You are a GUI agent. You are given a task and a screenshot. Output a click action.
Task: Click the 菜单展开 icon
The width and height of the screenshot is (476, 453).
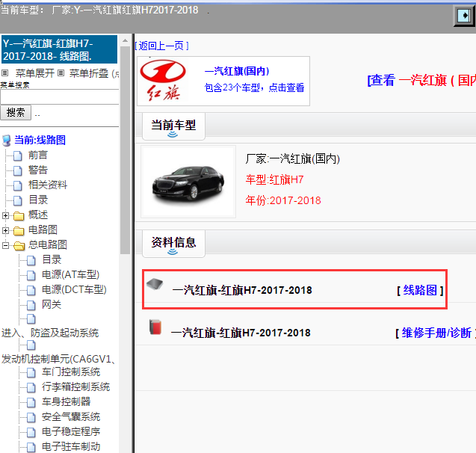(x=4, y=73)
